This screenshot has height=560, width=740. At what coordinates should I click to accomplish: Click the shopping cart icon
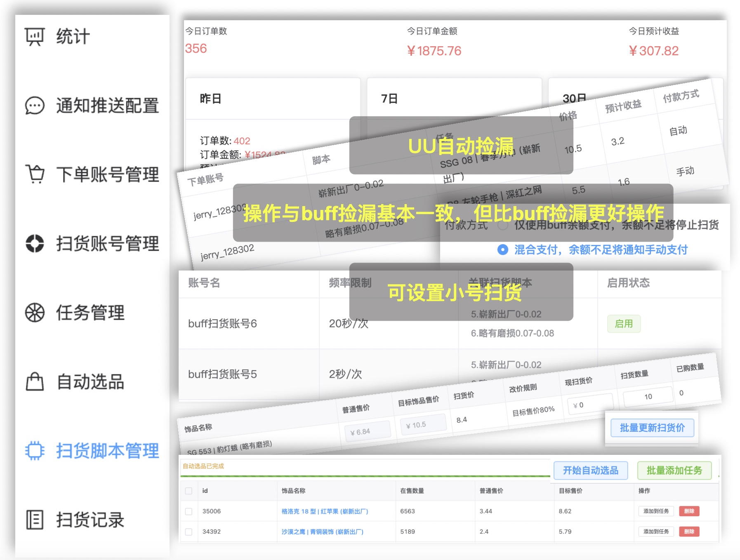coord(35,174)
